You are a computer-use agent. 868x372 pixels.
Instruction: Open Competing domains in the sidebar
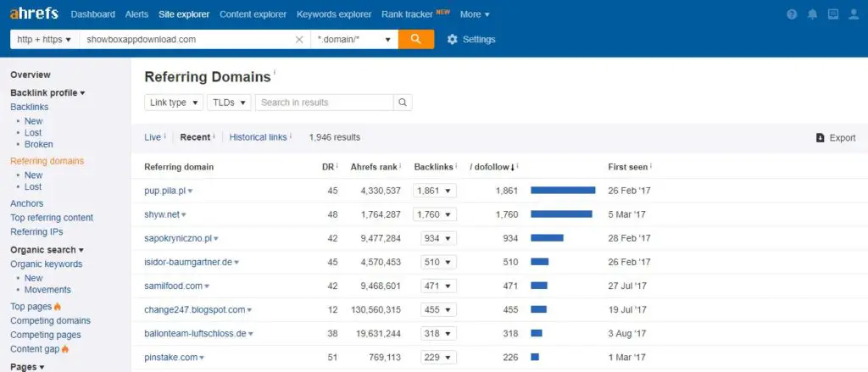coord(50,320)
